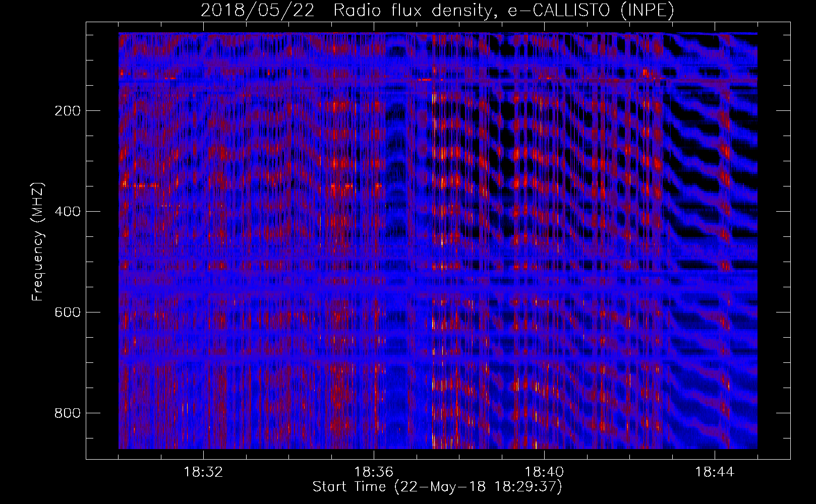Image resolution: width=816 pixels, height=504 pixels.
Task: Click the plot title 2018/05/22 Radio flux density
Action: click(x=438, y=10)
